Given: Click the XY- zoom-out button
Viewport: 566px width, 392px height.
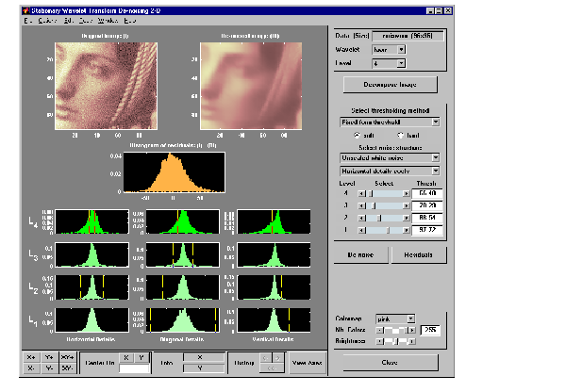Looking at the screenshot, I should tap(68, 367).
